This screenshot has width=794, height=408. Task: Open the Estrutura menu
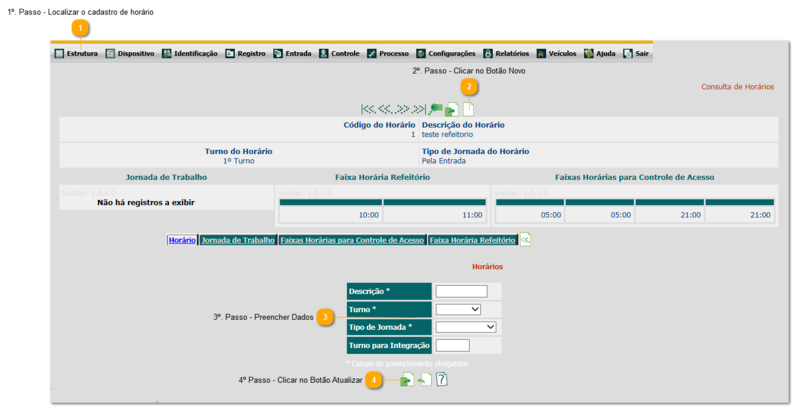point(76,53)
